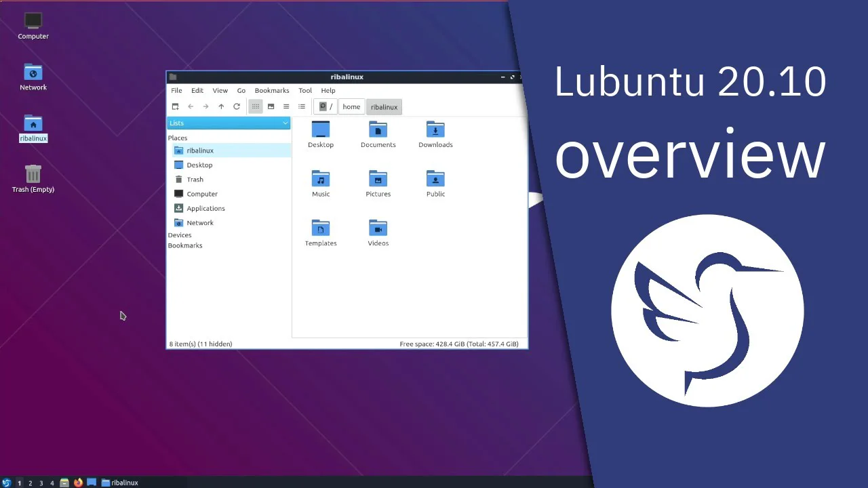Expand the Bookmarks section in sidebar
The width and height of the screenshot is (868, 488).
185,245
